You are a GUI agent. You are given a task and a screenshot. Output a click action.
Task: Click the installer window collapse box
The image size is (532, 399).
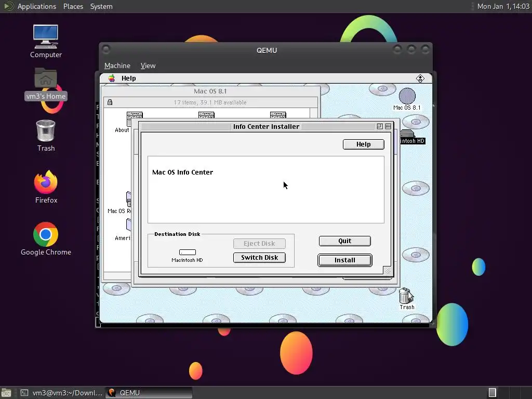coord(388,127)
